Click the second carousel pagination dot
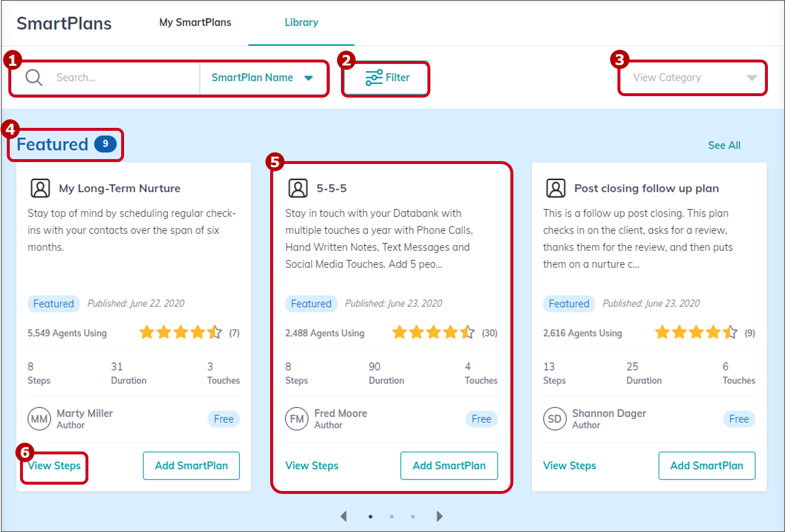 coord(392,516)
